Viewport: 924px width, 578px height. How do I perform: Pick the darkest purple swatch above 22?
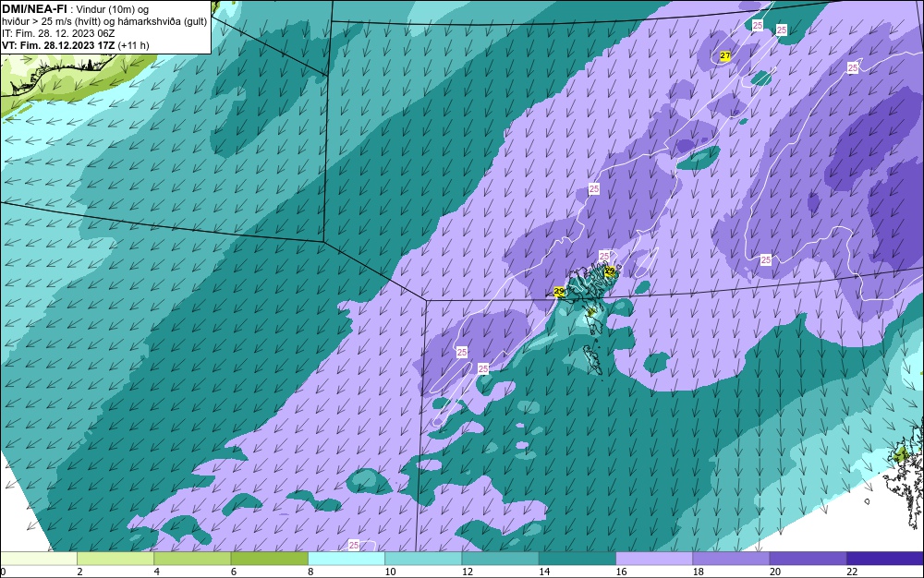[x=885, y=559]
